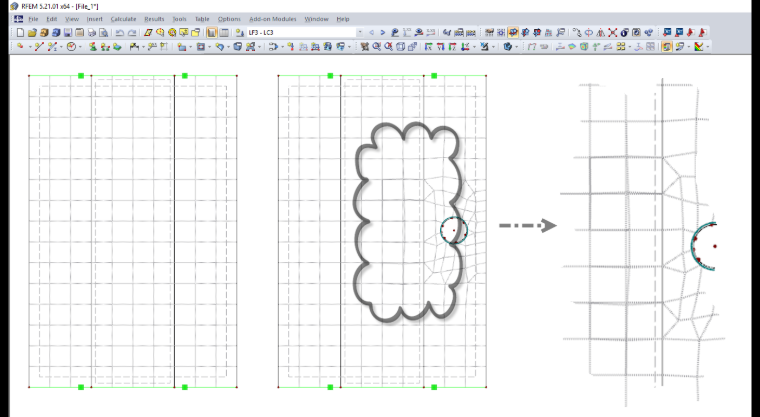Open the Insert menu
This screenshot has height=417, width=760.
tap(95, 19)
